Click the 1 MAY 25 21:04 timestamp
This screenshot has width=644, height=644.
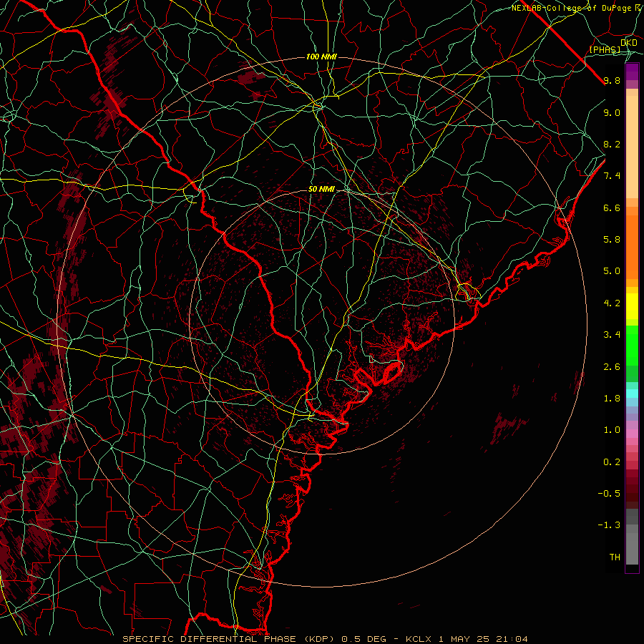pyautogui.click(x=483, y=639)
